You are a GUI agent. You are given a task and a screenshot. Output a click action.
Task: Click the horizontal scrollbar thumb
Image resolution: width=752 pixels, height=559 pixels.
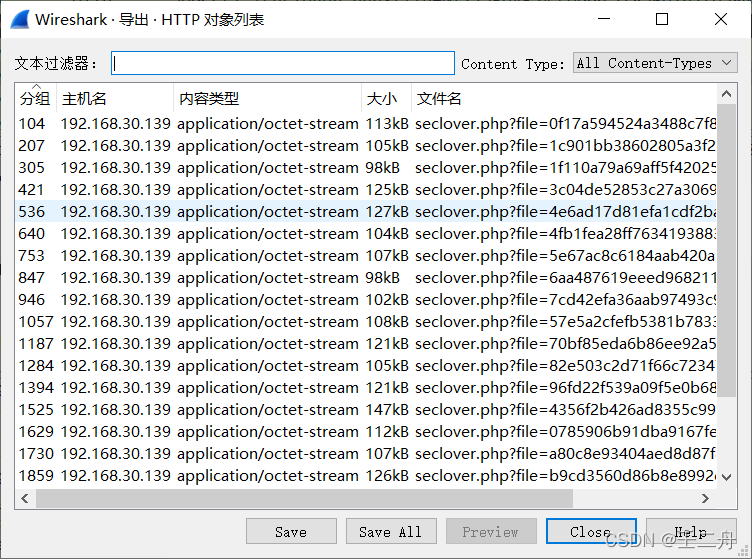tap(305, 499)
